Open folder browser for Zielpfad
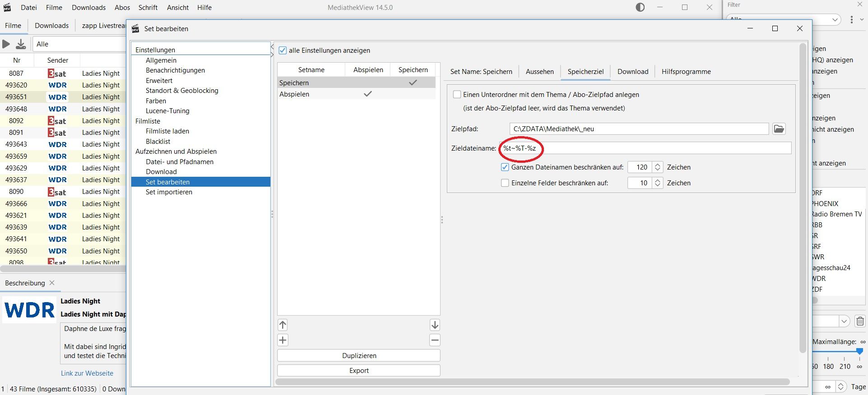868x395 pixels. coord(779,129)
